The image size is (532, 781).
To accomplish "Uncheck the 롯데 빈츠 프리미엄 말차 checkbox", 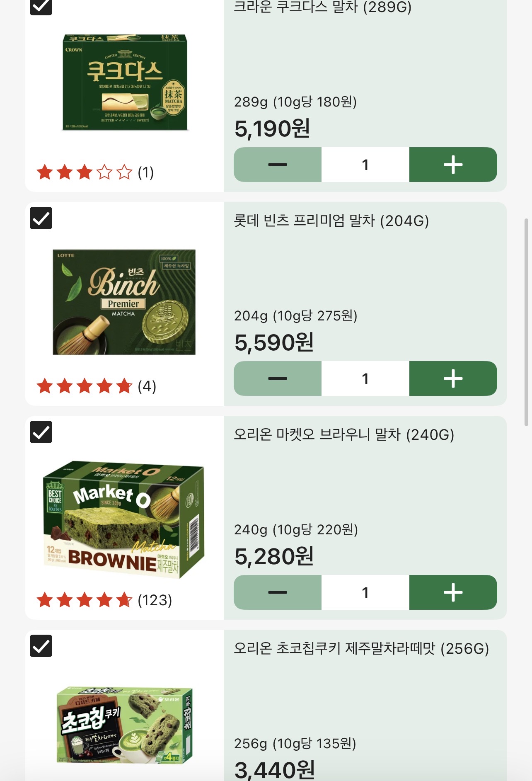I will pos(41,218).
